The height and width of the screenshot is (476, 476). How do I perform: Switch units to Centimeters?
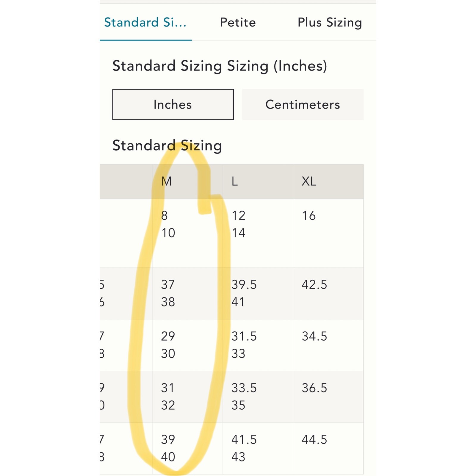(303, 104)
